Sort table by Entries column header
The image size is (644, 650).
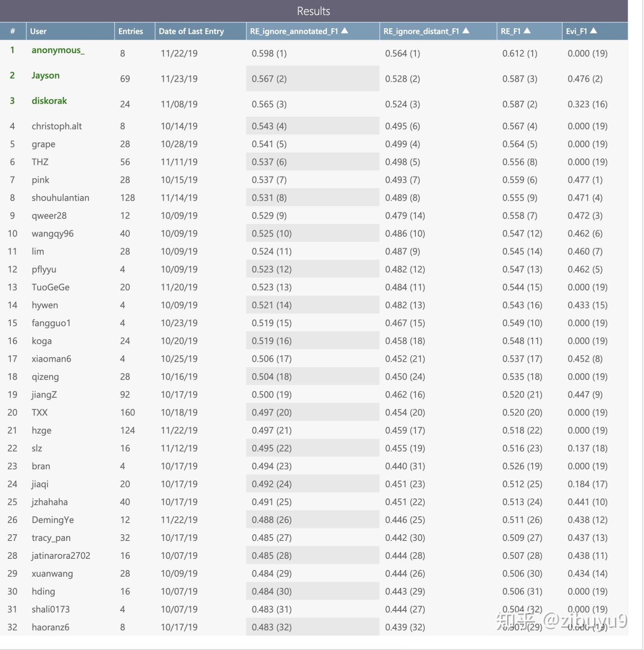(x=131, y=31)
